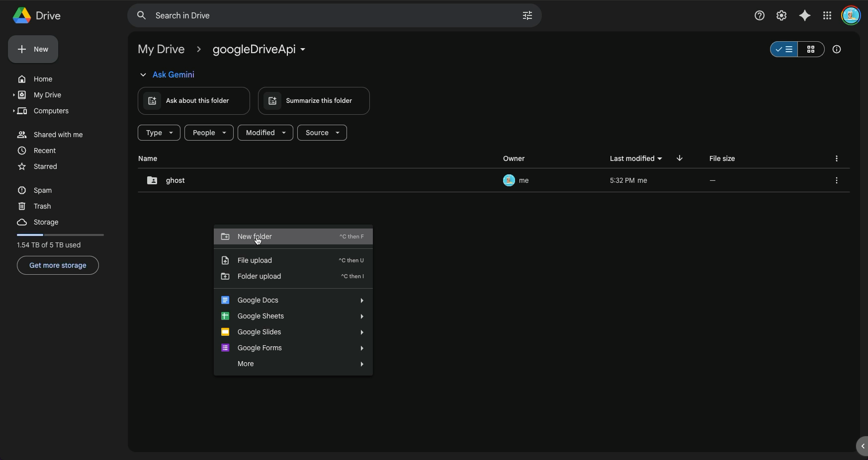The height and width of the screenshot is (460, 868).
Task: Click the Owner column header
Action: click(514, 158)
